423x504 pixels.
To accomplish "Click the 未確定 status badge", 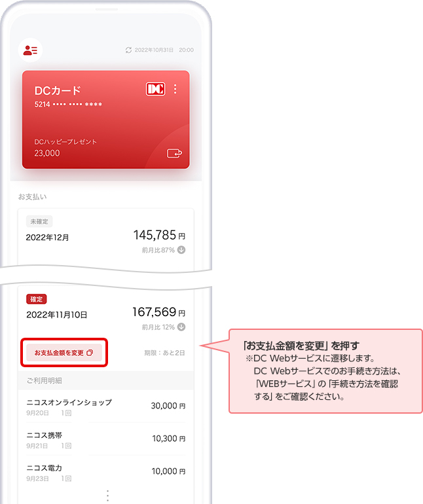I will 39,221.
